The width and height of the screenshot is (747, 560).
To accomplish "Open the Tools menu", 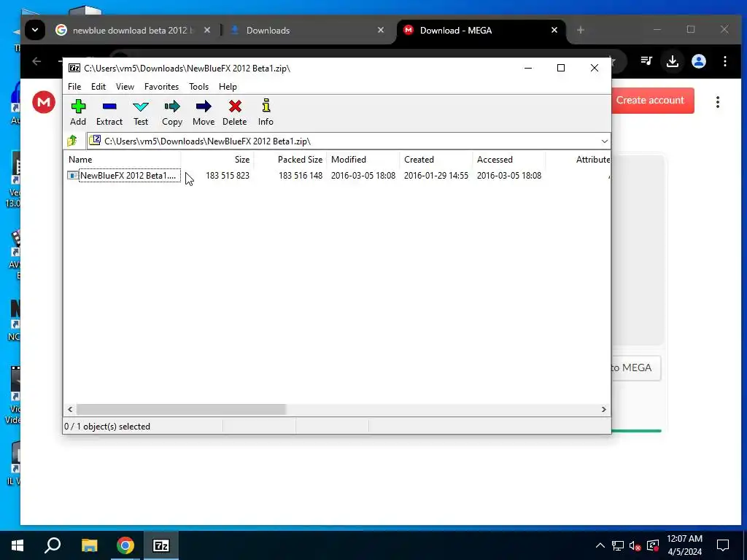I will pyautogui.click(x=198, y=87).
